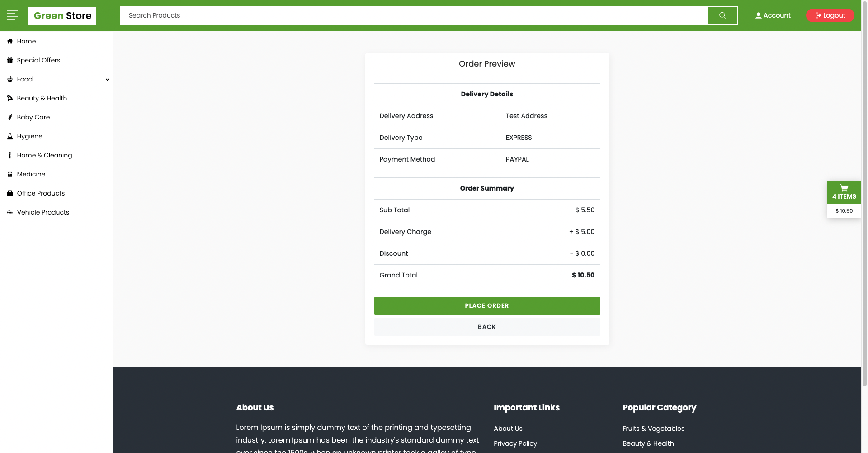The height and width of the screenshot is (453, 868).
Task: Click the BACK button
Action: pos(487,327)
